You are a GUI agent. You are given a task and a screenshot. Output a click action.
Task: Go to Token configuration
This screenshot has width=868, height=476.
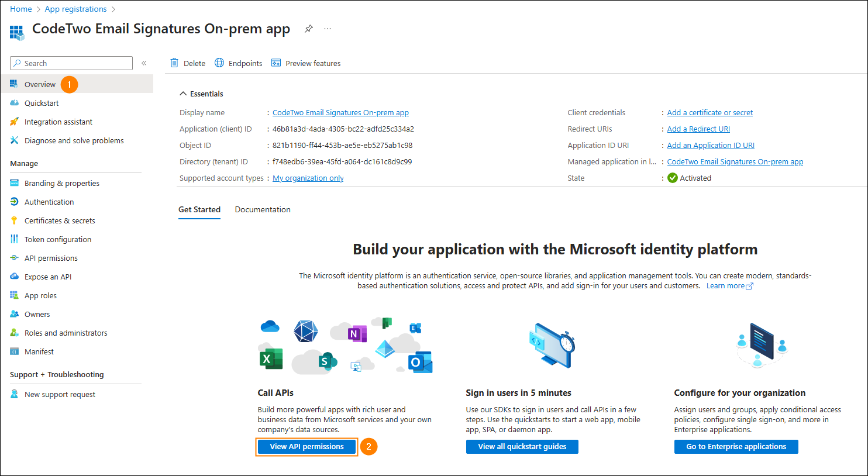pos(57,240)
